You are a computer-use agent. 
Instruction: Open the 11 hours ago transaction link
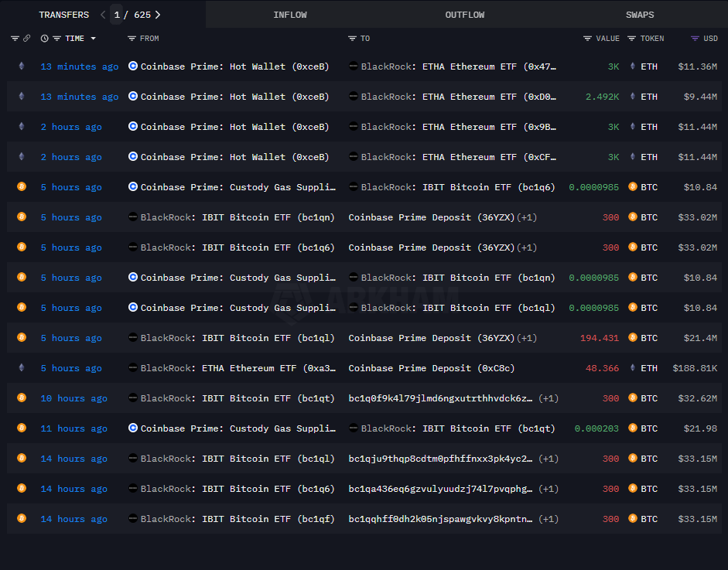click(73, 428)
